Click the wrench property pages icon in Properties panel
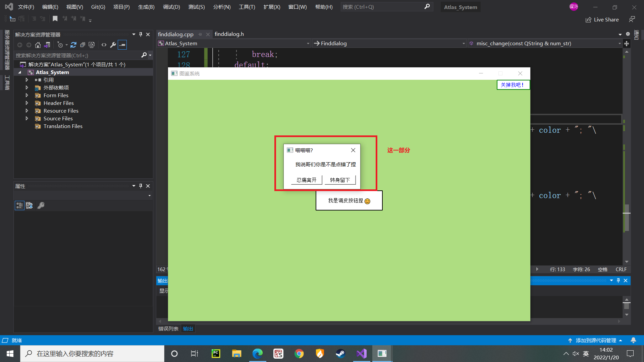 41,205
